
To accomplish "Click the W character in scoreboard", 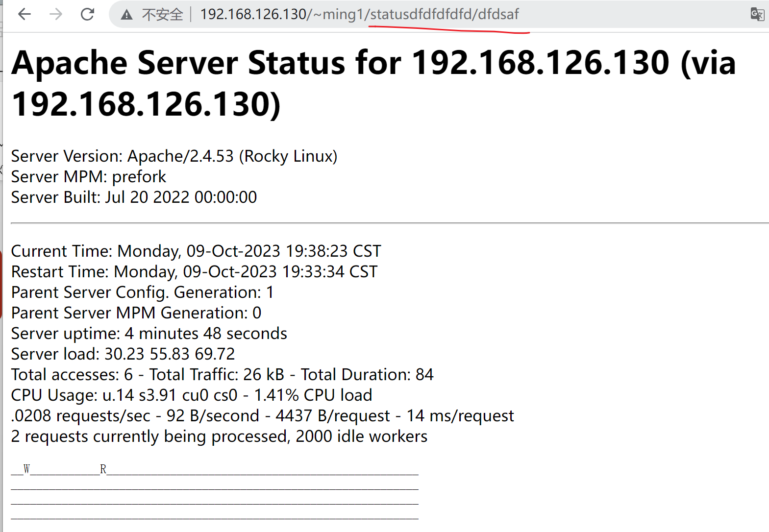I will [26, 469].
